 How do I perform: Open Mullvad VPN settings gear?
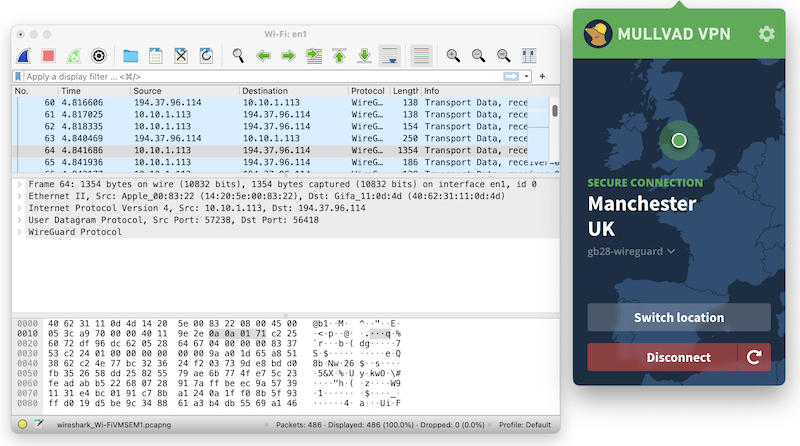tap(766, 34)
